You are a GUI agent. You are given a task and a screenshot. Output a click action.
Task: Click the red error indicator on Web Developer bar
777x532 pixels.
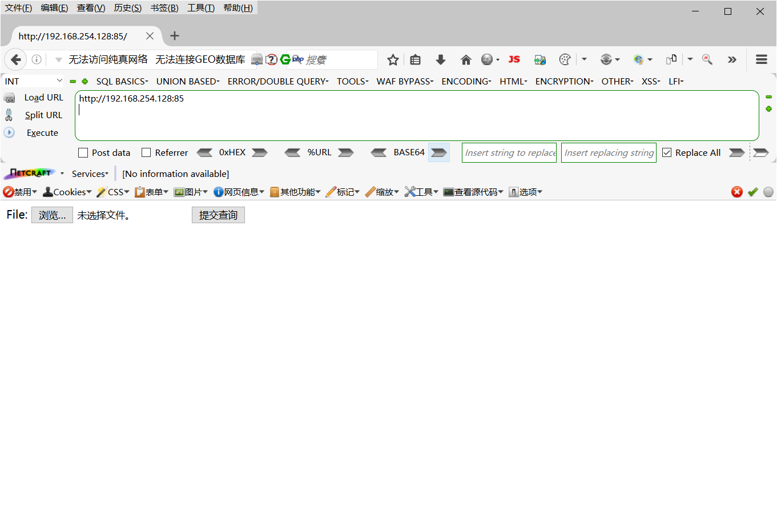pyautogui.click(x=736, y=192)
